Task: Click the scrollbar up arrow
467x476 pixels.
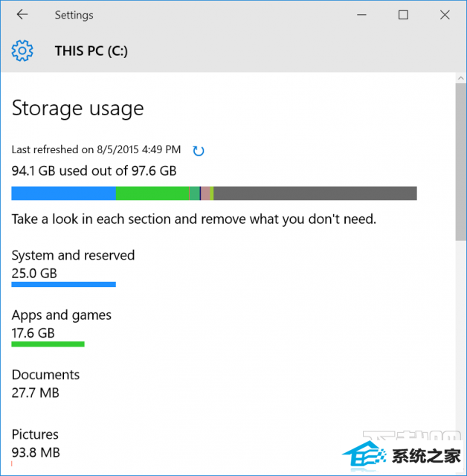Action: click(461, 78)
